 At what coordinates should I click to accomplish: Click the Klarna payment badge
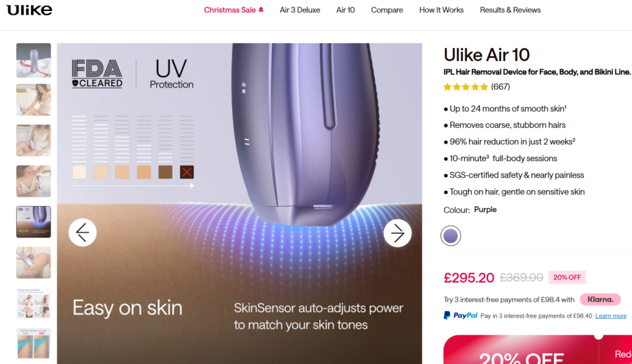point(600,299)
